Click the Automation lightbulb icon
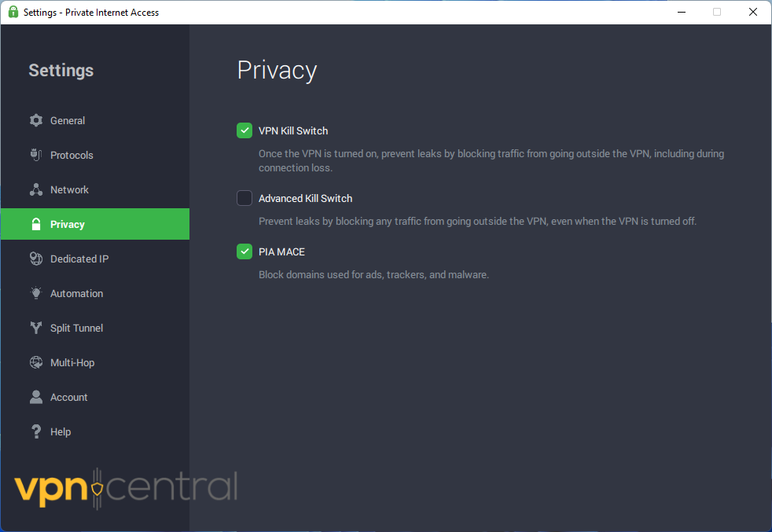The height and width of the screenshot is (532, 772). tap(36, 293)
